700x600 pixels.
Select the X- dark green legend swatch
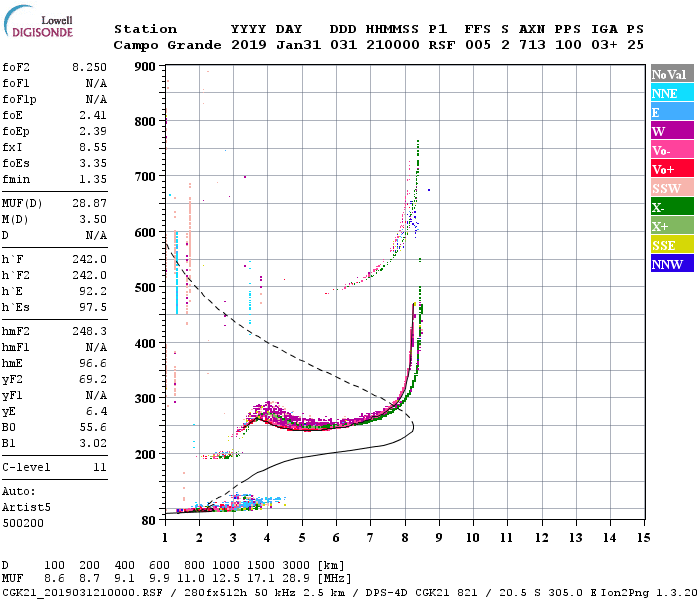(672, 207)
